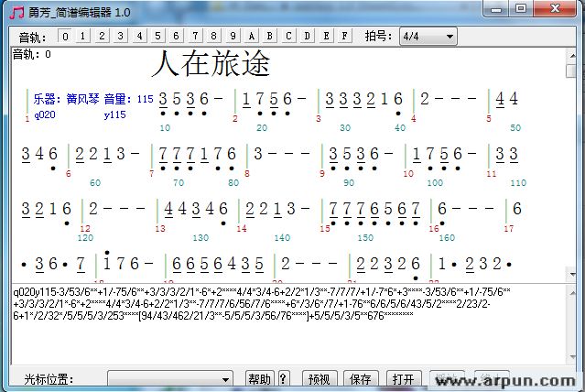
Task: Click the score scrollbar thumb
Action: coord(571,71)
